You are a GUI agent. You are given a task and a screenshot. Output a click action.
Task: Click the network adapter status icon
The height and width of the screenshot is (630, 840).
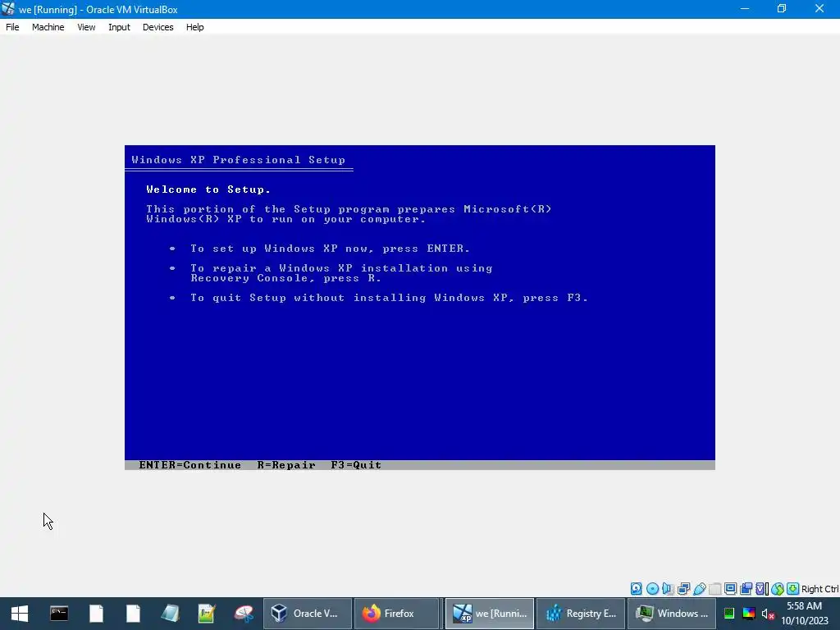coord(683,589)
